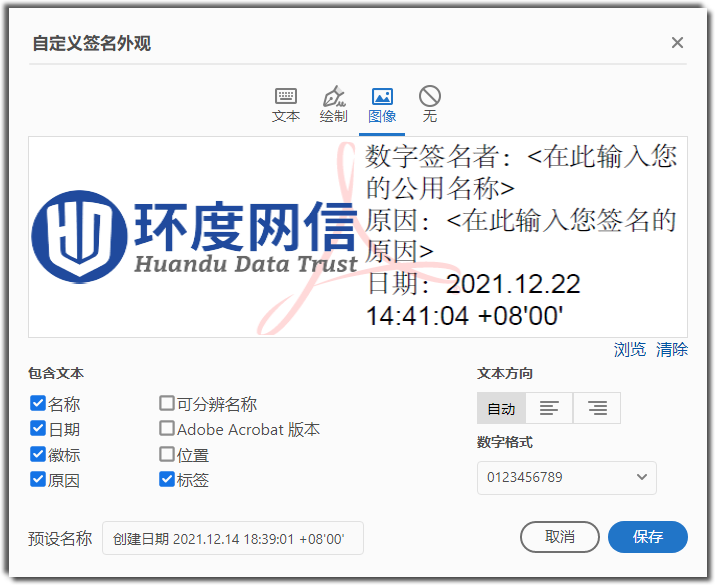Uncheck the 日期 checkbox
This screenshot has width=715, height=585.
(x=38, y=429)
